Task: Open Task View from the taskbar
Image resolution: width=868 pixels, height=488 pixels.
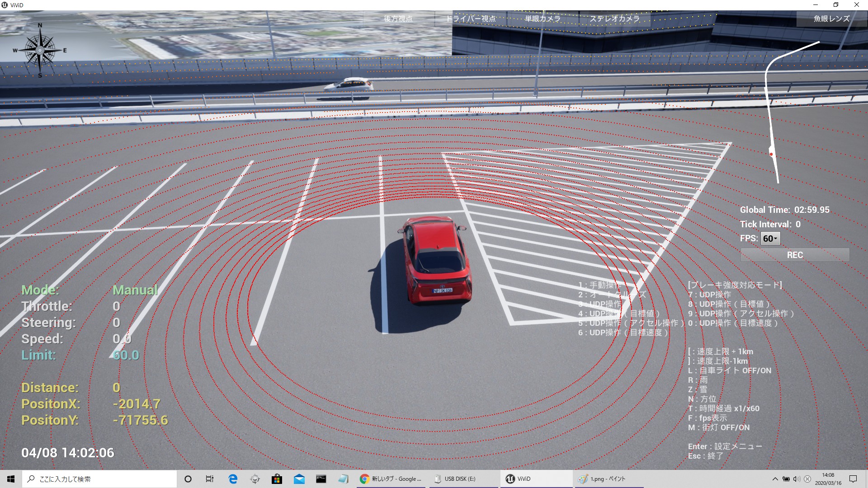Action: click(210, 479)
